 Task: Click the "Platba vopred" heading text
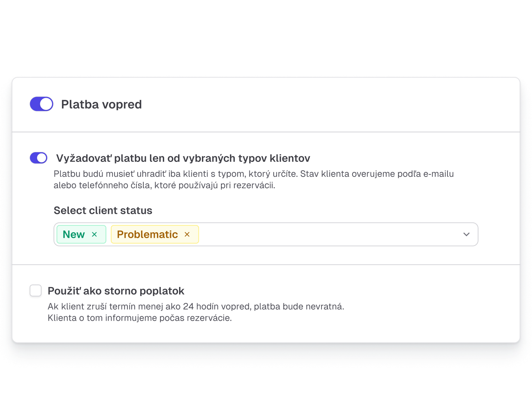101,104
